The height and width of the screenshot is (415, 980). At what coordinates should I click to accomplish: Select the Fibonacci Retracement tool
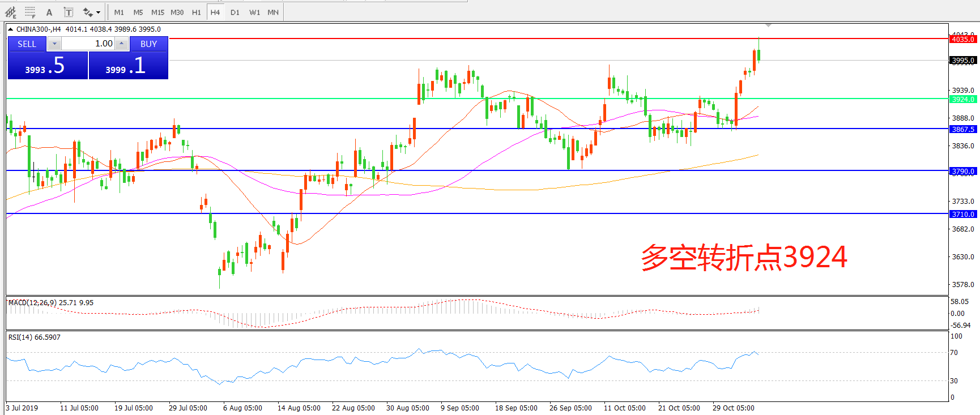click(30, 12)
